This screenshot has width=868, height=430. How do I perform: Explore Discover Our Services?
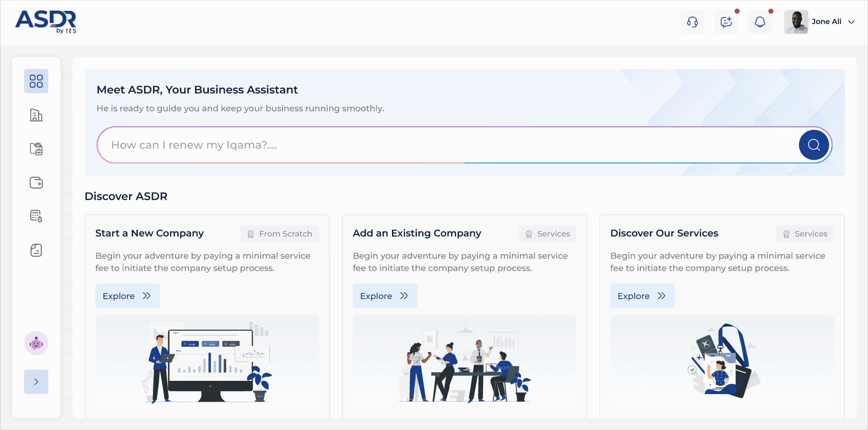642,296
